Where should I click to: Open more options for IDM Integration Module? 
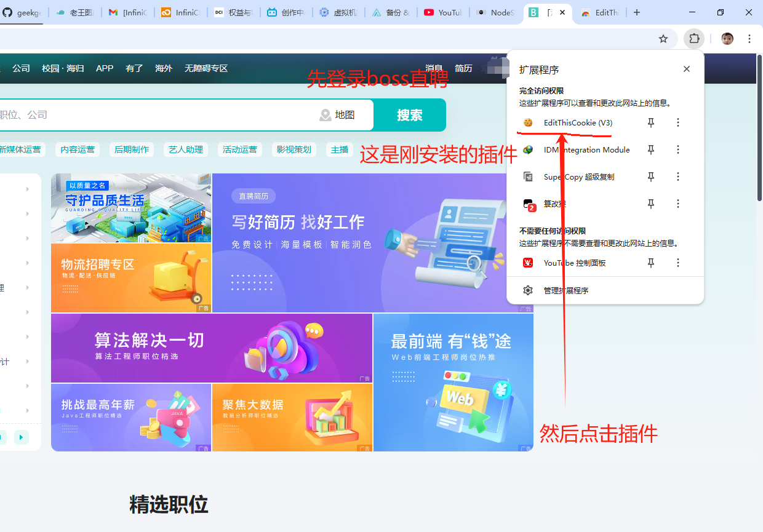[678, 150]
